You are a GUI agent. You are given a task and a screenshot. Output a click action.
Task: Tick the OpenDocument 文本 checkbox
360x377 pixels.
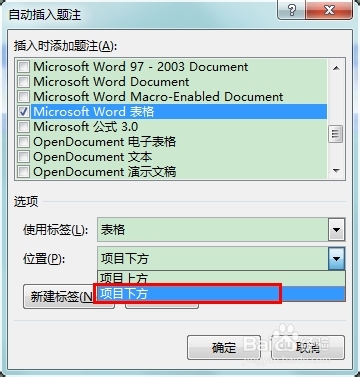pyautogui.click(x=23, y=157)
